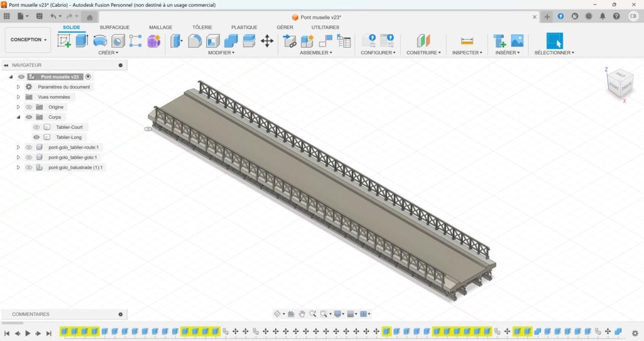Switch to the TÔLERIE tab

click(x=202, y=27)
